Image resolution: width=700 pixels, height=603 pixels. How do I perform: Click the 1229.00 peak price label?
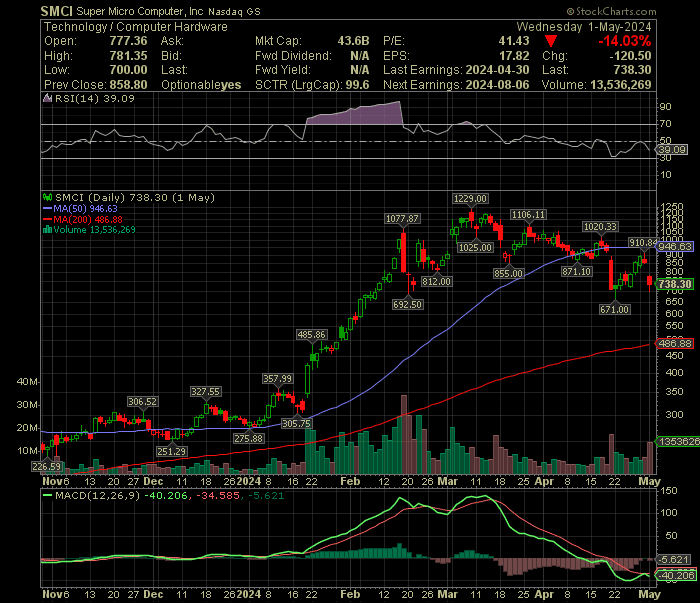pos(470,199)
